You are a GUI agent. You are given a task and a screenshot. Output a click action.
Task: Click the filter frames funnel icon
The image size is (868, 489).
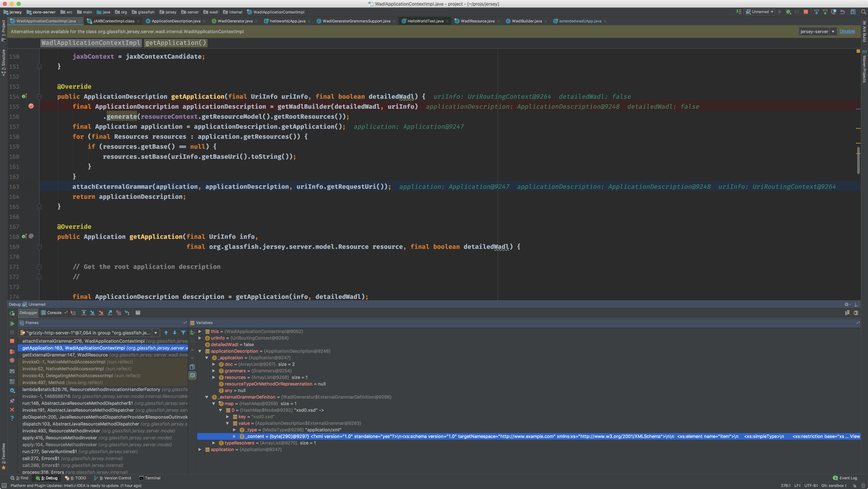click(x=183, y=333)
